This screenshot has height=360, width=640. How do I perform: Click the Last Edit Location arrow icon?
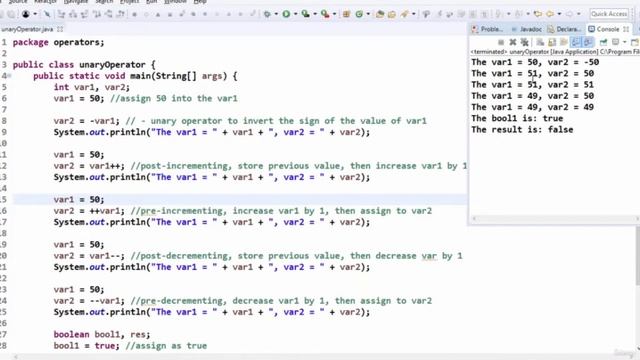[538, 14]
